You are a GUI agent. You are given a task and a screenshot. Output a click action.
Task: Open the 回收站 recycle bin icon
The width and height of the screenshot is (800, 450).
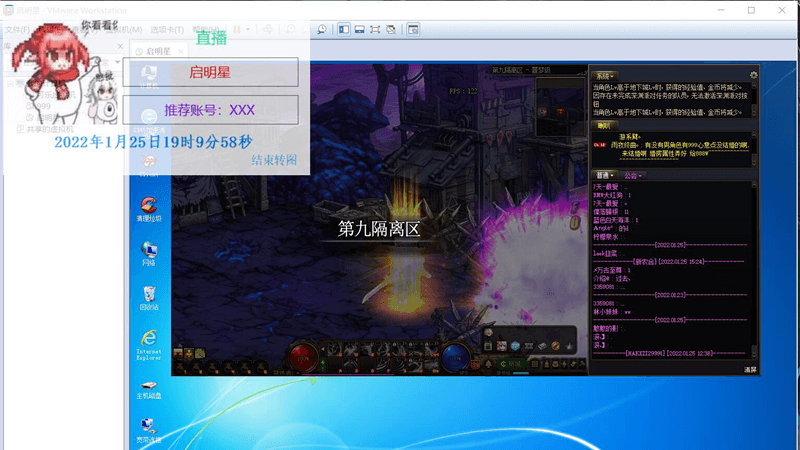click(148, 298)
